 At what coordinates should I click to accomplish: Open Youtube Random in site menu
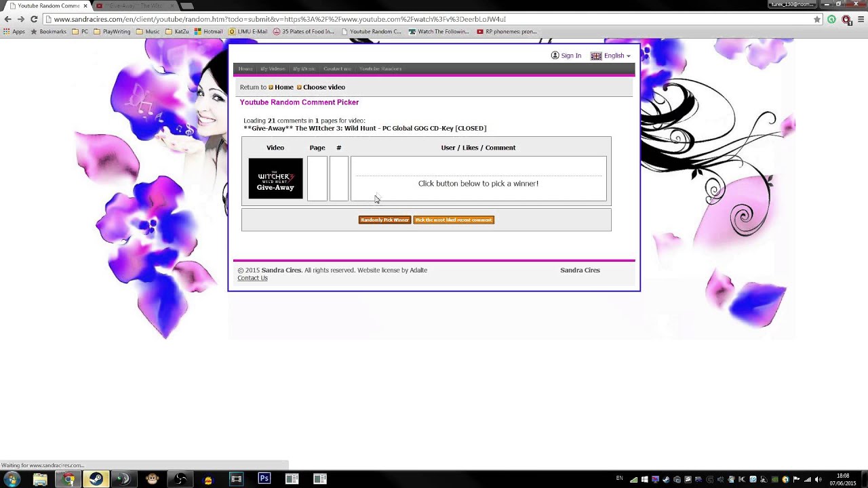point(380,68)
